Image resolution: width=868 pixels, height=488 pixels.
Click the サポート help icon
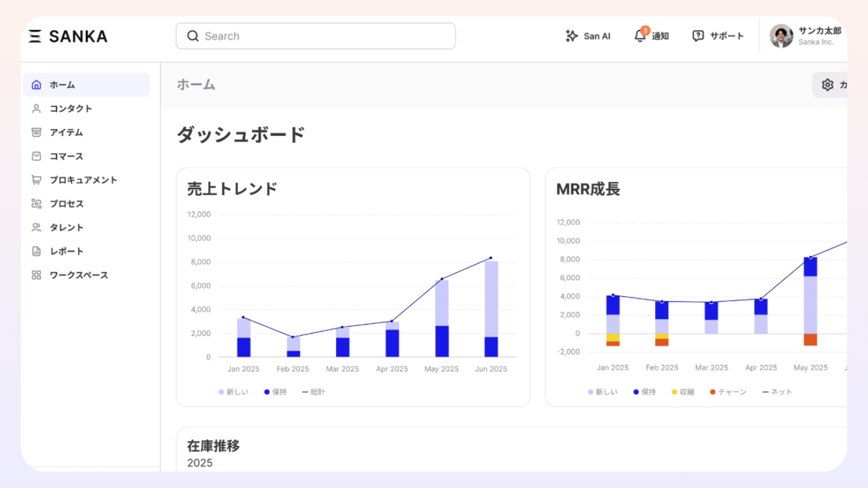[x=698, y=36]
